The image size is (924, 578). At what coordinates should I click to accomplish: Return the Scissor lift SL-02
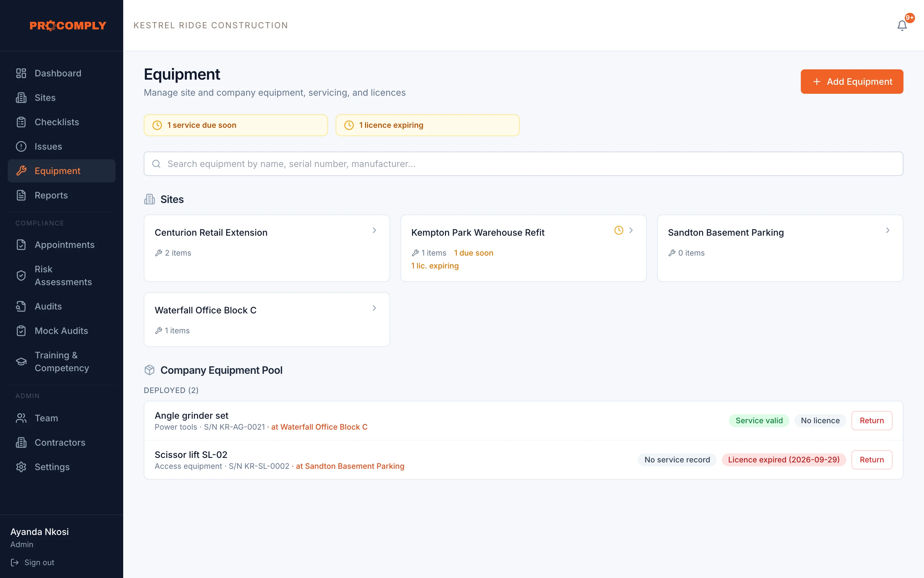click(x=872, y=460)
